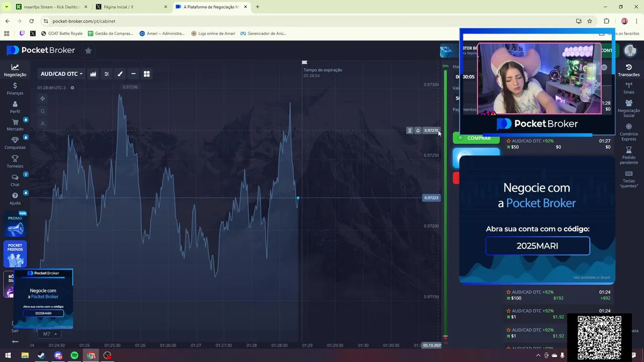Open File Explorer from the taskbar

tap(25, 355)
